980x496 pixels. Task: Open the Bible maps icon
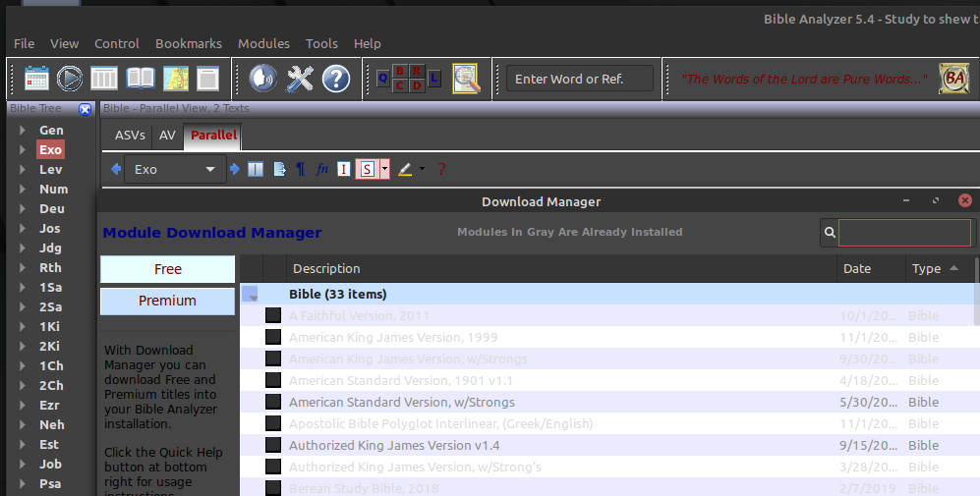(x=176, y=79)
